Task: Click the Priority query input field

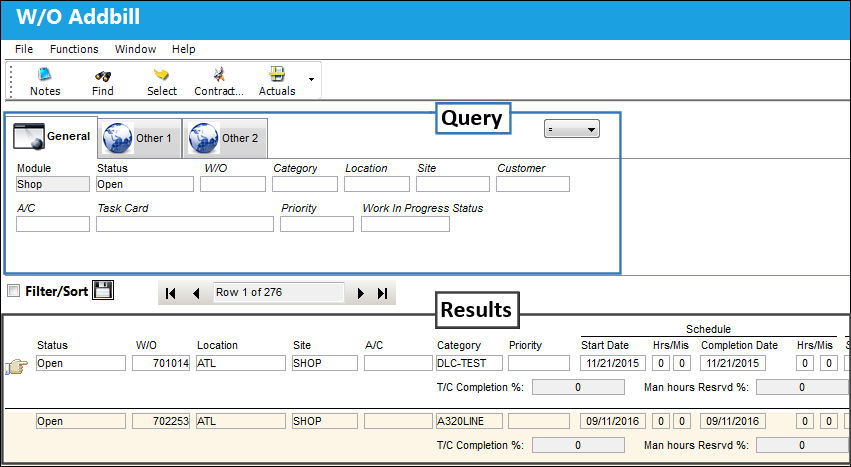Action: (316, 224)
